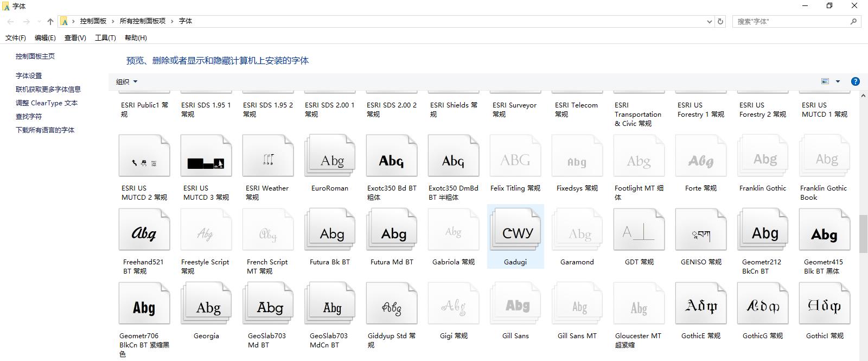Select the GothicI font icon
The image size is (868, 361).
tap(825, 304)
